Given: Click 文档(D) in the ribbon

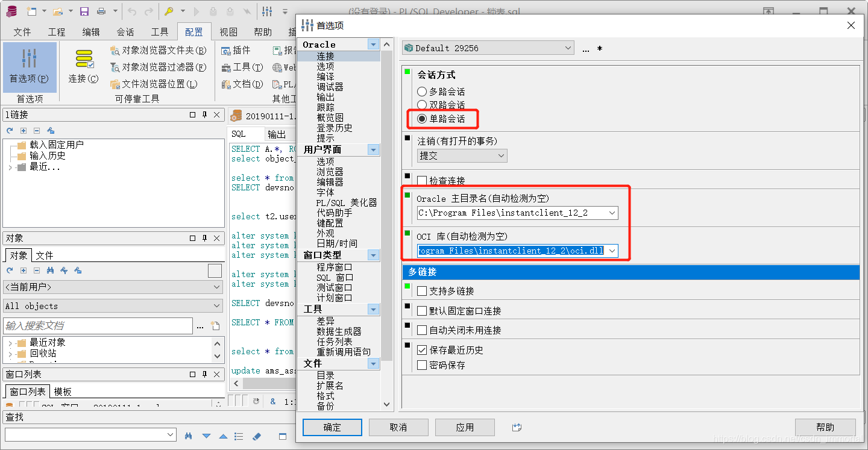Looking at the screenshot, I should coord(242,84).
